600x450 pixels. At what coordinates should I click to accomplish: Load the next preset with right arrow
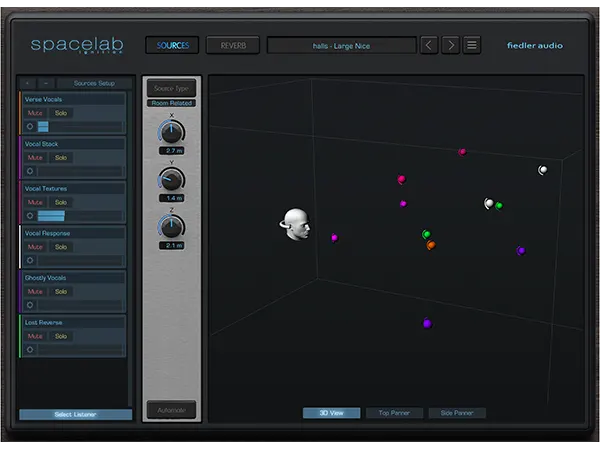coord(450,46)
